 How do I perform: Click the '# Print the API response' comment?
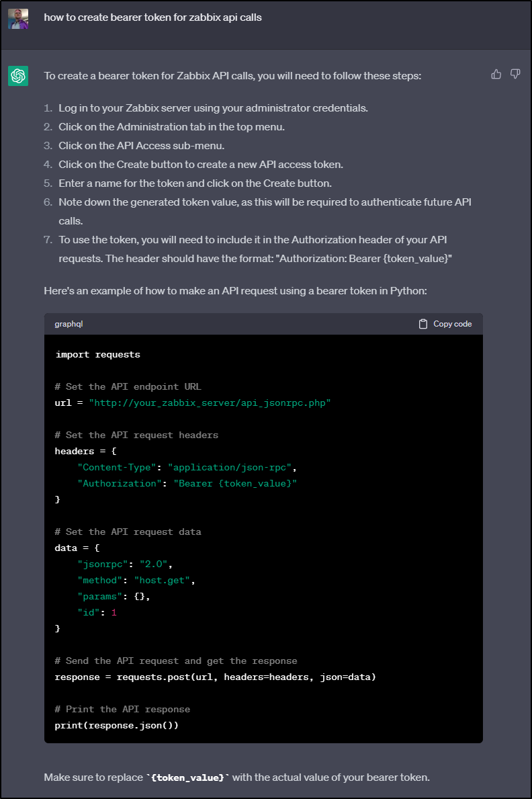(x=122, y=710)
